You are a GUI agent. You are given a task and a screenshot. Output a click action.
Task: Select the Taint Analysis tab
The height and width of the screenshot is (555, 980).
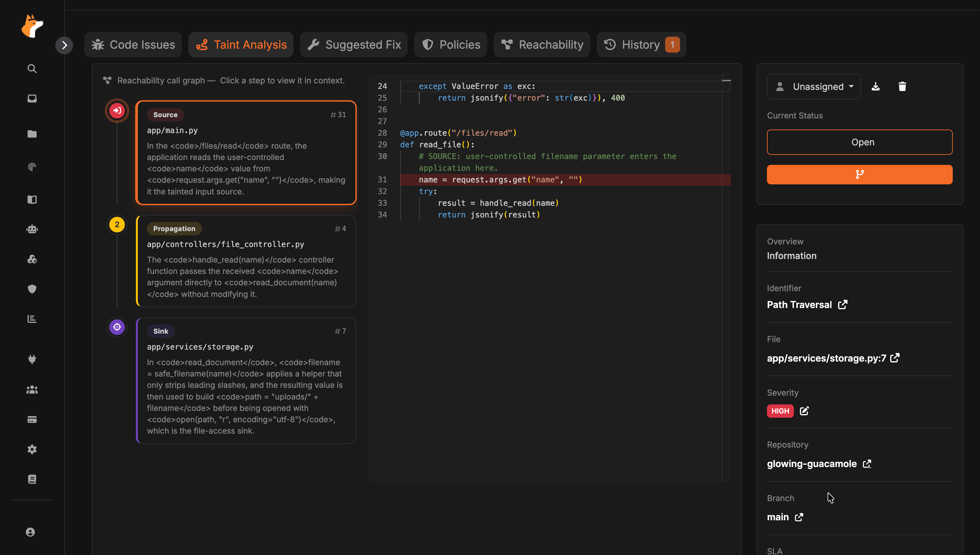[241, 44]
